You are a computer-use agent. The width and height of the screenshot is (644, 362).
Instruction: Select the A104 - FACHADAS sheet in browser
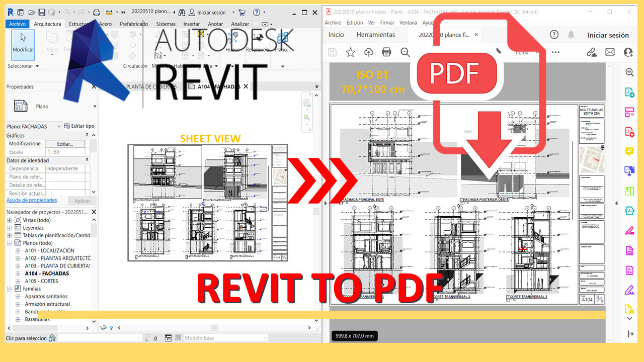[x=47, y=274]
